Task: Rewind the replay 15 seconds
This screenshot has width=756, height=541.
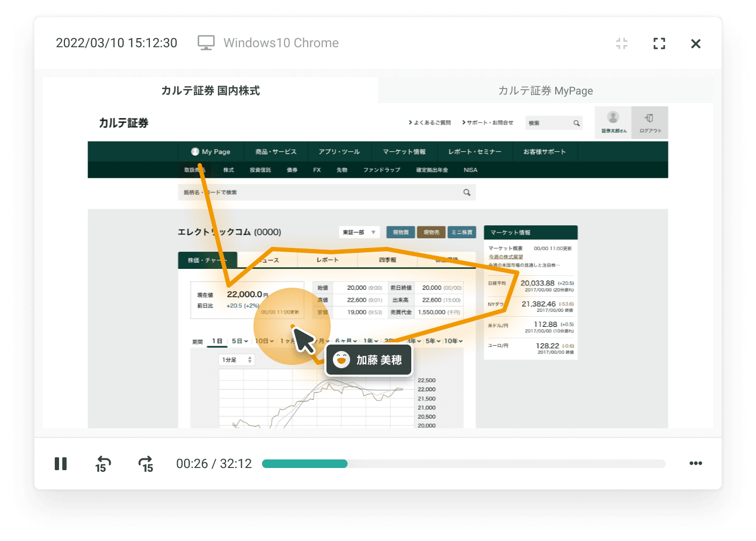Action: coord(103,464)
